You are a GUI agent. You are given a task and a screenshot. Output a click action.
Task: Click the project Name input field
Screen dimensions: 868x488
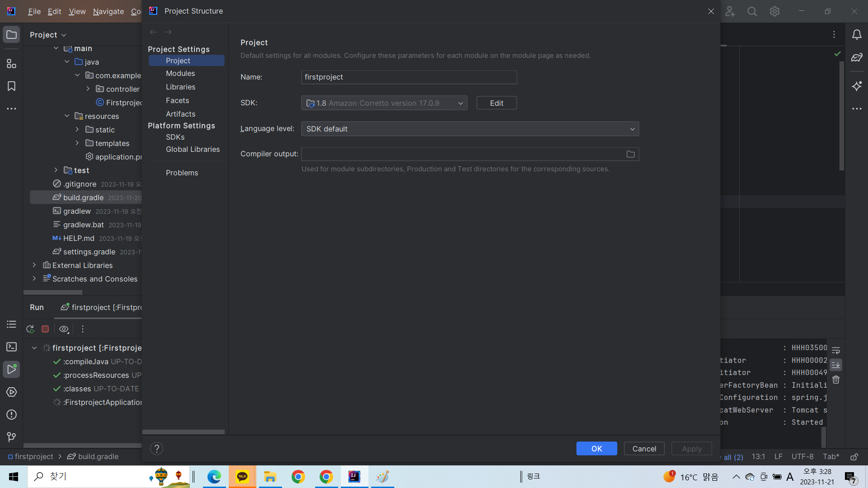(x=409, y=77)
